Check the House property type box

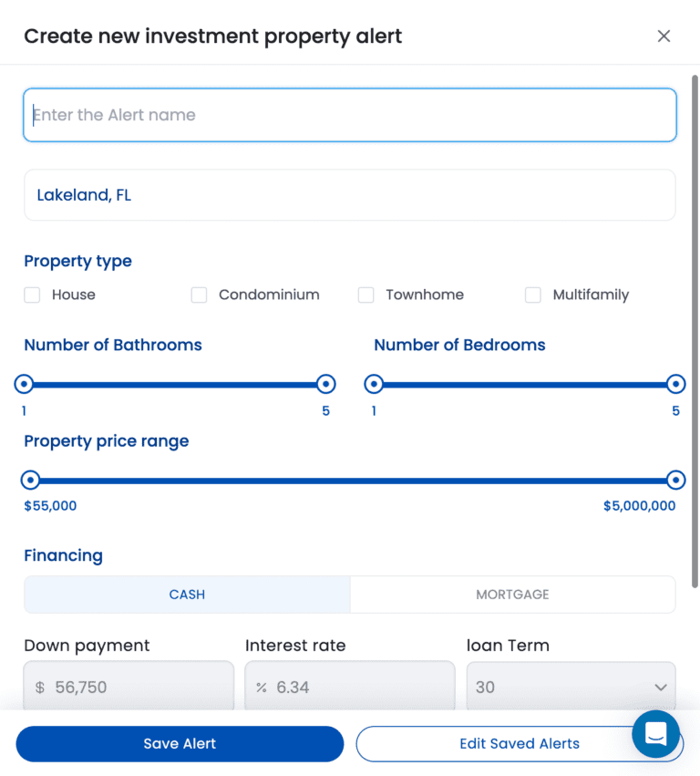tap(33, 295)
